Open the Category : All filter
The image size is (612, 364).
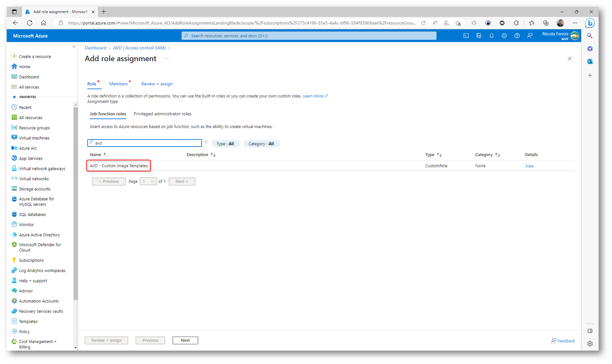tap(261, 144)
